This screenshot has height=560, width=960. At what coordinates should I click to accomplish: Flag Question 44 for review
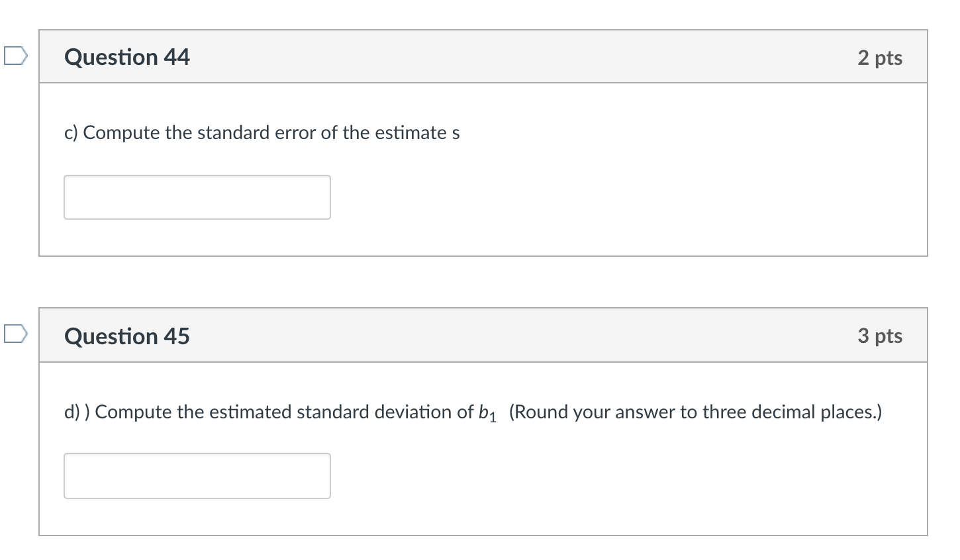(15, 56)
